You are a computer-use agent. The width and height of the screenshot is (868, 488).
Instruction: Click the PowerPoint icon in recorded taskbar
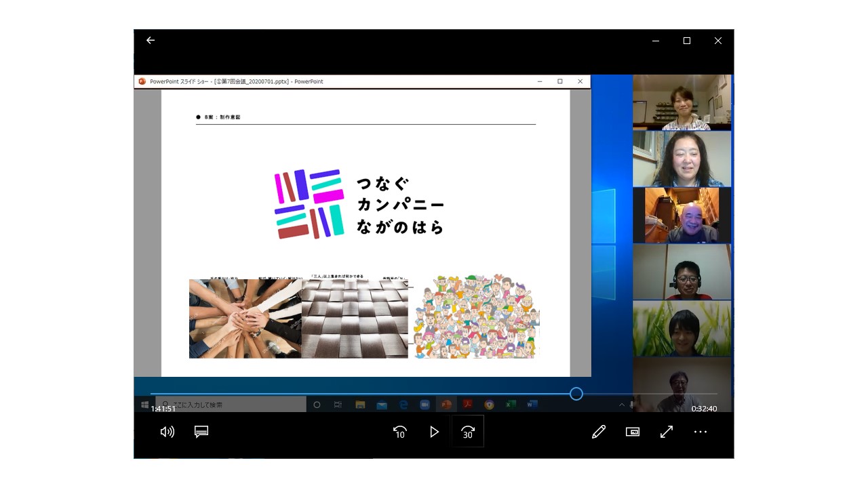446,405
